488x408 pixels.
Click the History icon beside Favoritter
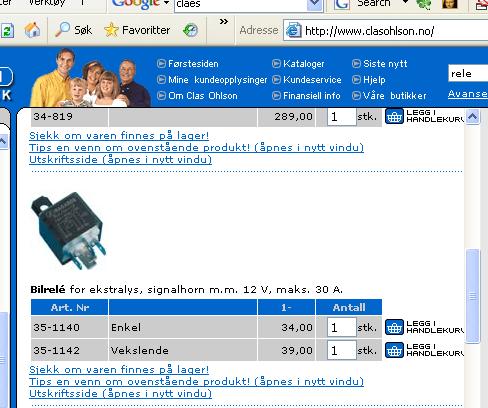[x=190, y=30]
